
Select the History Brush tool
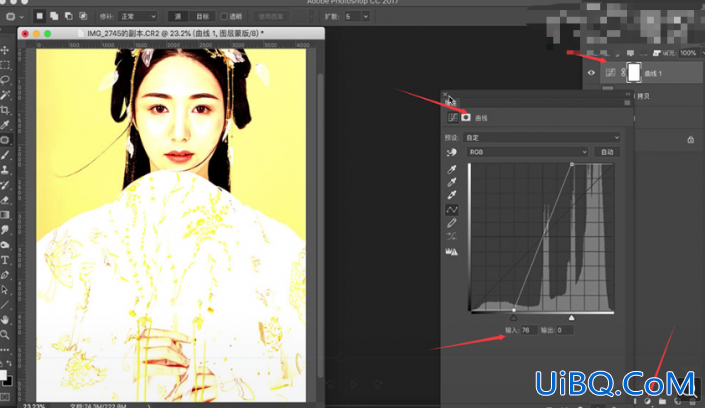(x=5, y=185)
